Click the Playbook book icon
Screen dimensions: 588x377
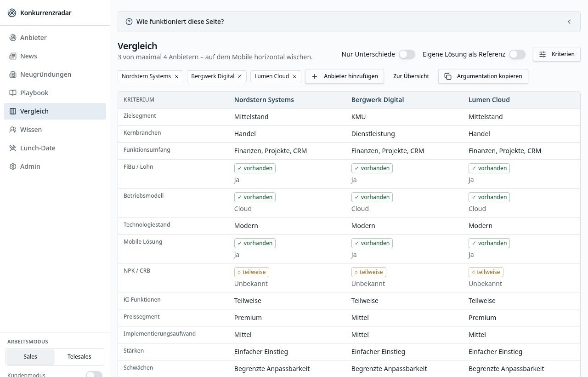pyautogui.click(x=13, y=93)
